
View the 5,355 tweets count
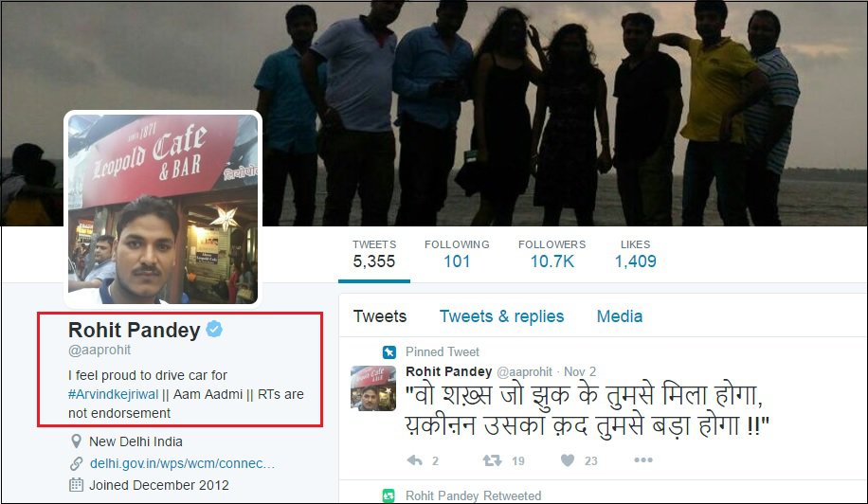(374, 255)
